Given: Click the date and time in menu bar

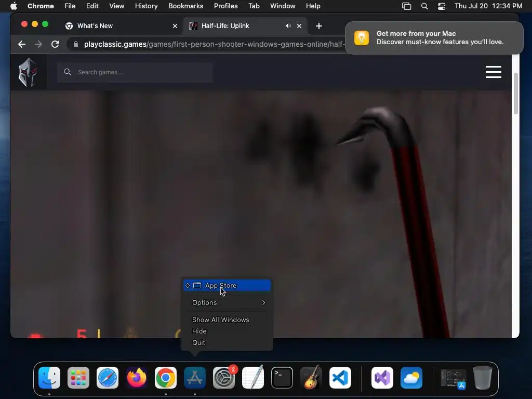Looking at the screenshot, I should pos(488,6).
